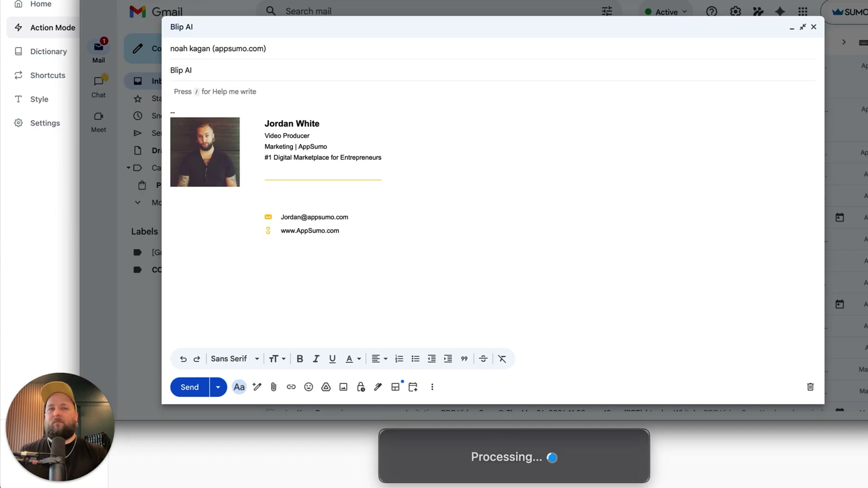Enable confidential mode

tap(360, 387)
